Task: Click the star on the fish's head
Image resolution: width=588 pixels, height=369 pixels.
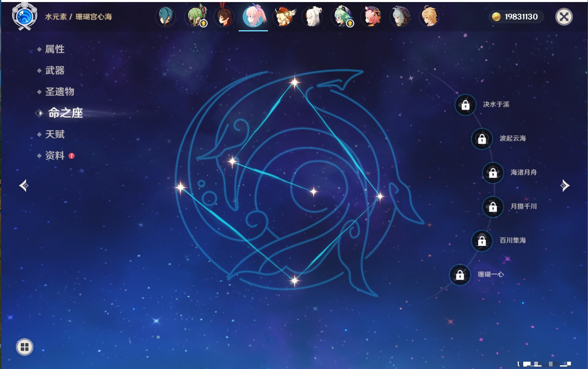Action: coord(233,161)
